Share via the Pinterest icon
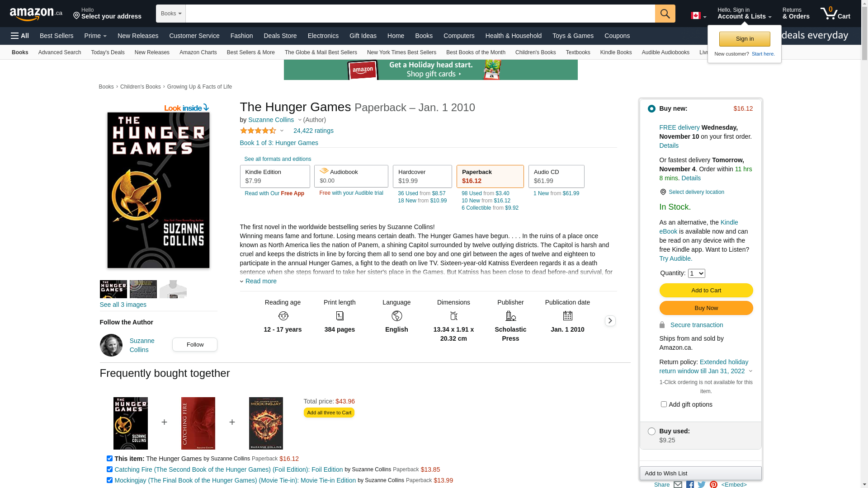Viewport: 868px width, 488px height. (713, 484)
